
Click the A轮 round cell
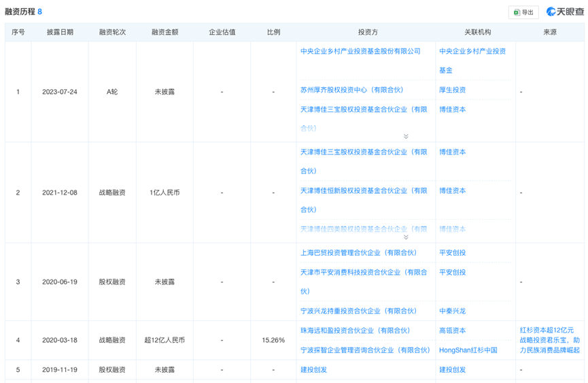112,92
